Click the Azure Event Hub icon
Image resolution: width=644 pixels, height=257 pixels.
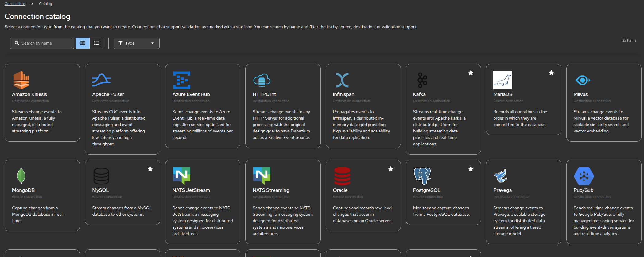[182, 80]
